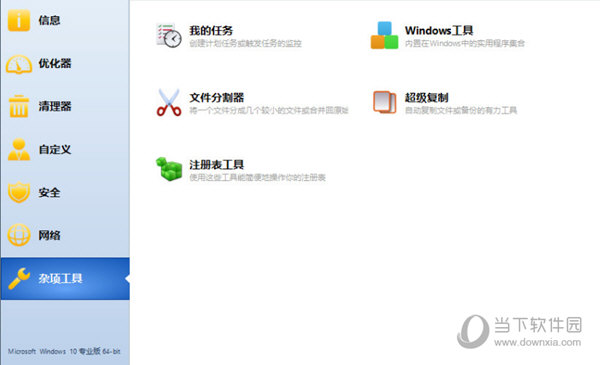Click the Microsoft Windows 10 version text
600x365 pixels.
click(64, 351)
